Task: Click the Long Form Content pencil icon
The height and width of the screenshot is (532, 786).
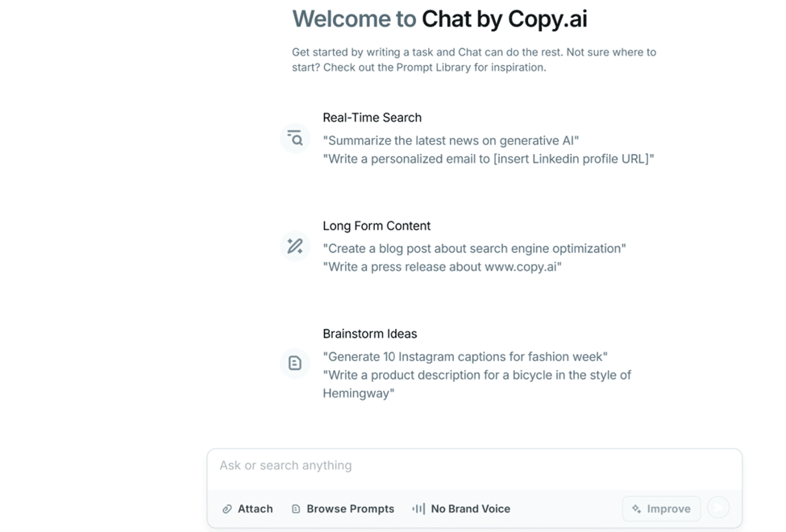Action: tap(295, 246)
